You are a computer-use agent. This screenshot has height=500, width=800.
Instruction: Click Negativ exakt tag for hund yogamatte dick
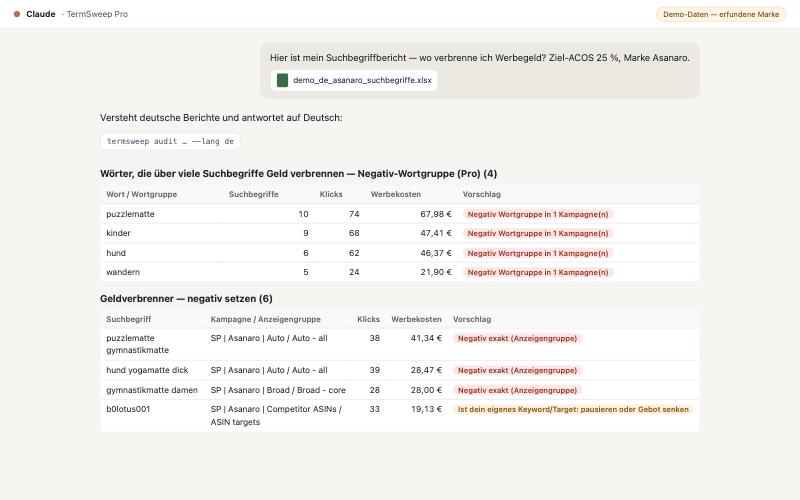coord(517,370)
